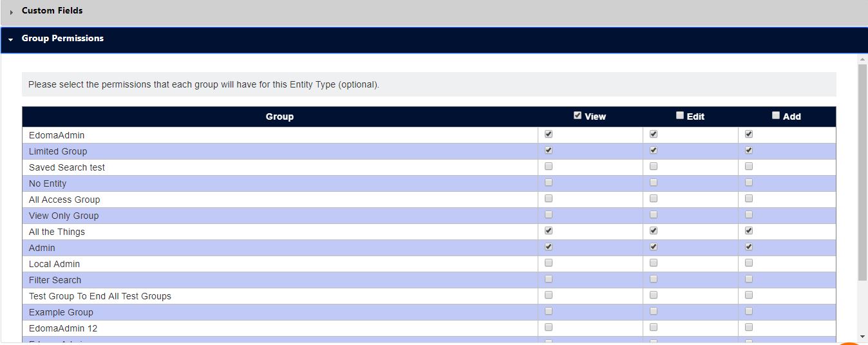The image size is (868, 345).
Task: Enable Add for Filter Search group
Action: pos(749,279)
